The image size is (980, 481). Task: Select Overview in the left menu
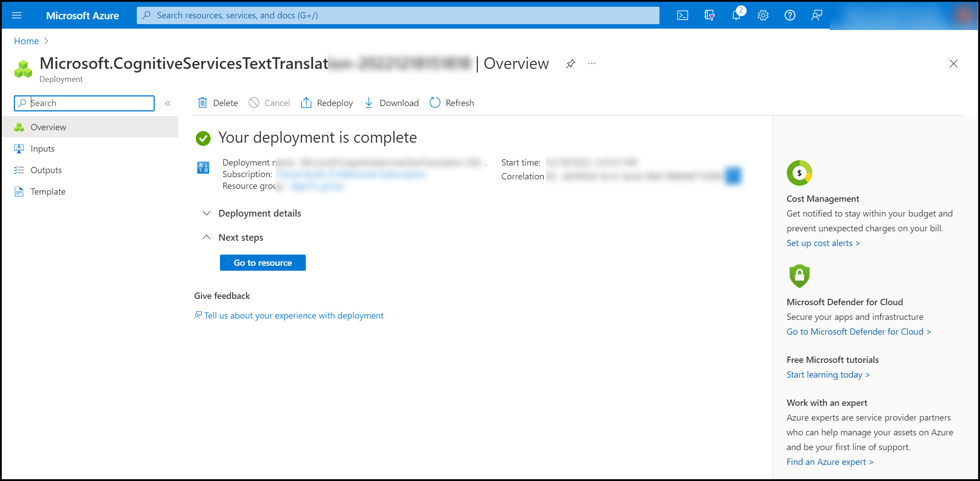(x=90, y=127)
